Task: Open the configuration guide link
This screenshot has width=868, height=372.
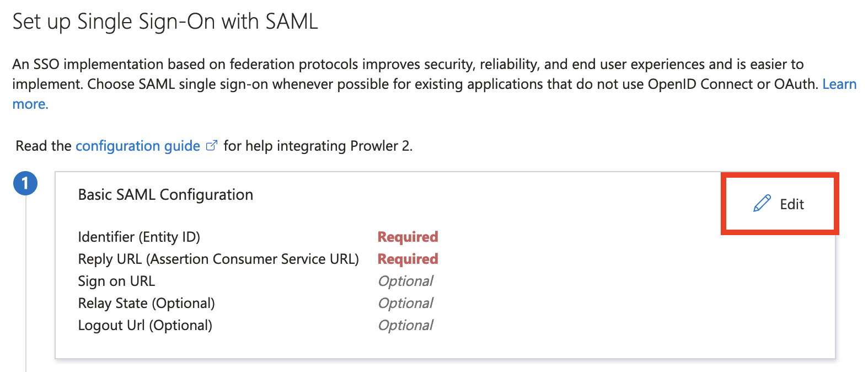Action: tap(138, 146)
